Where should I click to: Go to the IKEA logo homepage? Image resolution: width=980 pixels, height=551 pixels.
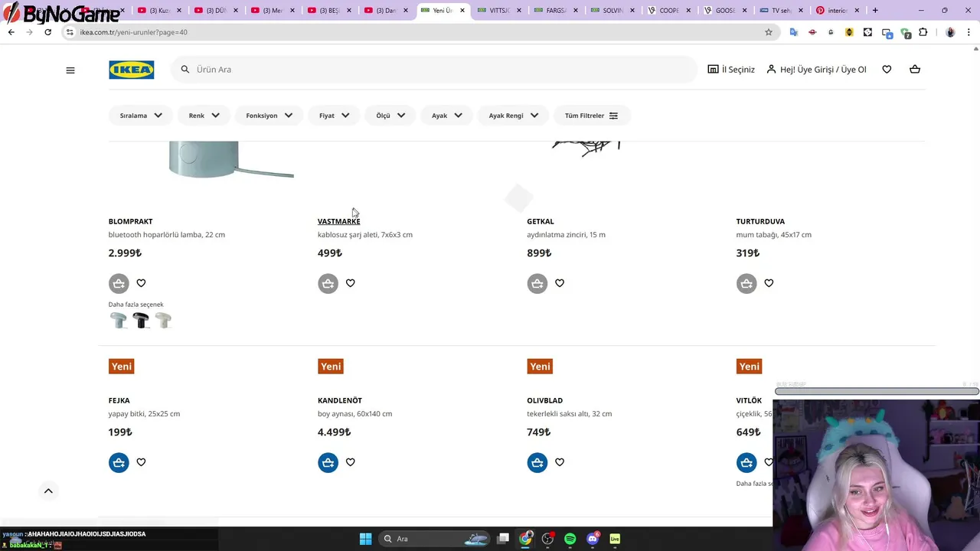tap(131, 70)
